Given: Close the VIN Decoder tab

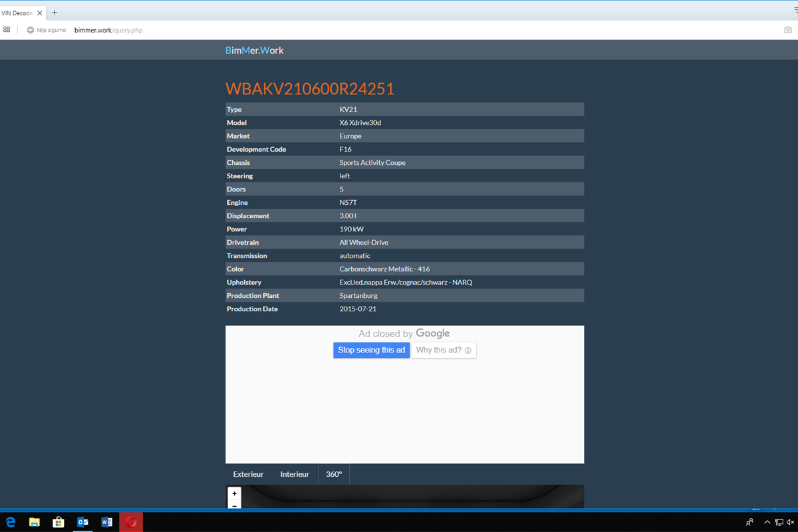Looking at the screenshot, I should [x=40, y=13].
